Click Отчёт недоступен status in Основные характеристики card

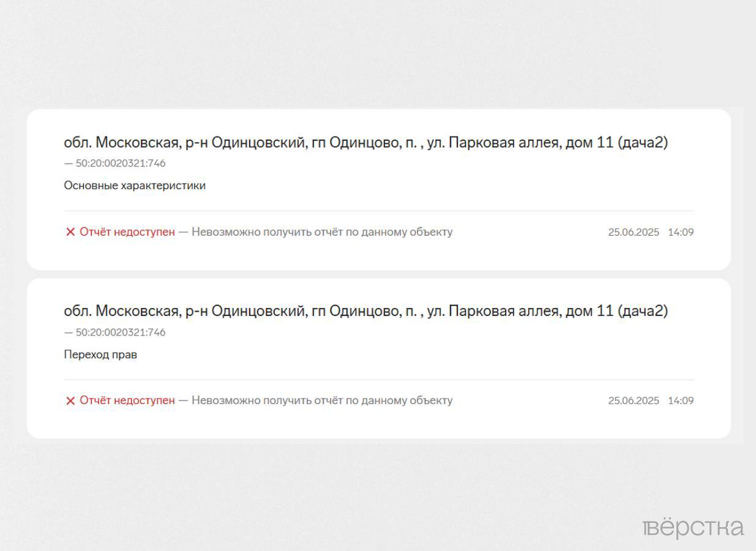tap(127, 232)
